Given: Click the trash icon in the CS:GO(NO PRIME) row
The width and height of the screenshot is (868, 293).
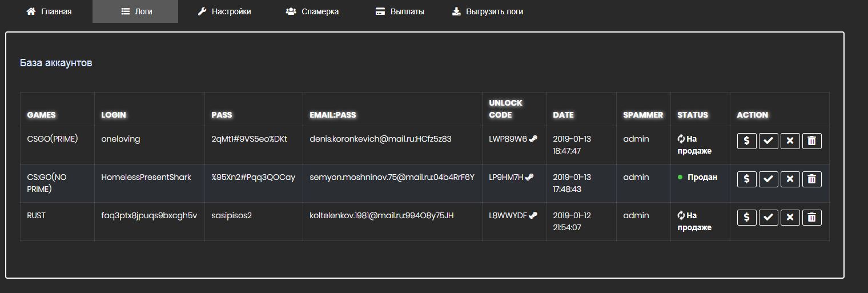Looking at the screenshot, I should tap(811, 179).
